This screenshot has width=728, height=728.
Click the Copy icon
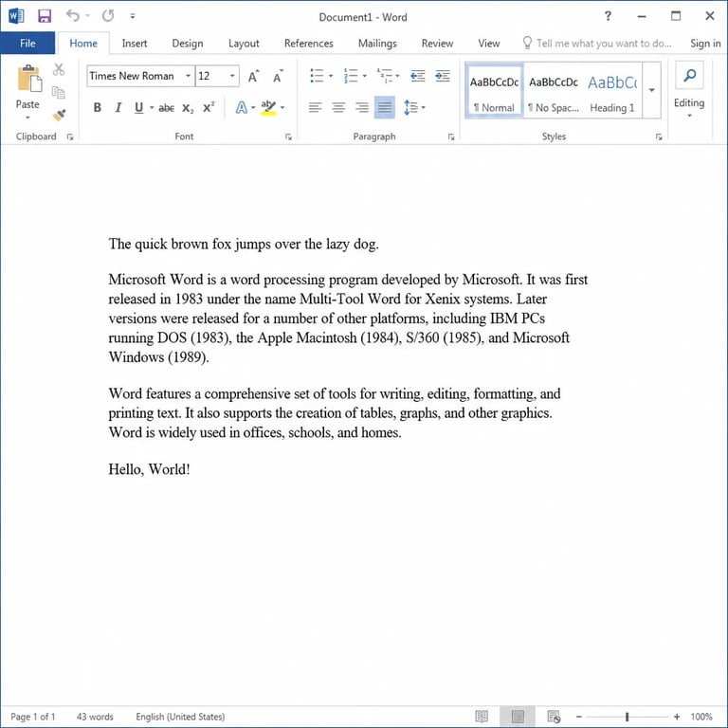click(x=59, y=92)
